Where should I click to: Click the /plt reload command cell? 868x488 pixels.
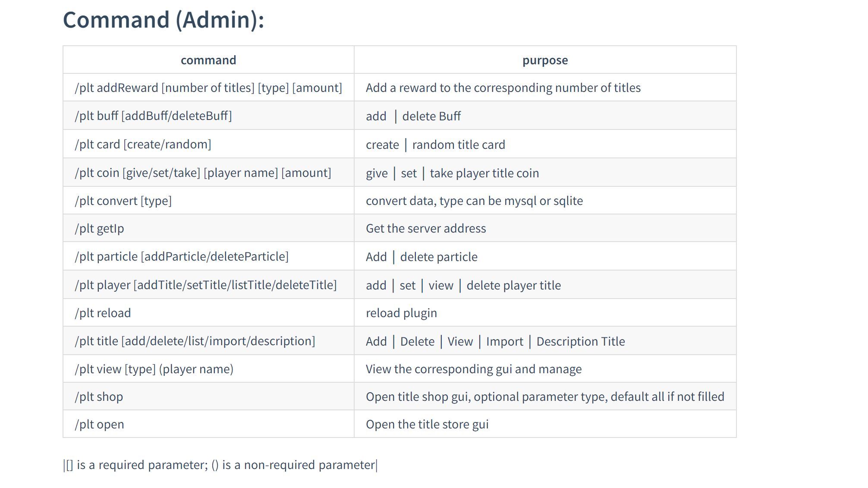click(x=208, y=313)
